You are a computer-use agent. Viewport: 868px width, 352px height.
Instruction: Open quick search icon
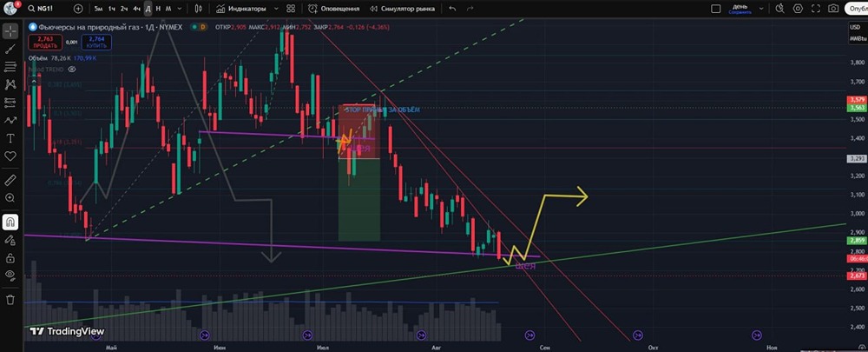pyautogui.click(x=779, y=9)
